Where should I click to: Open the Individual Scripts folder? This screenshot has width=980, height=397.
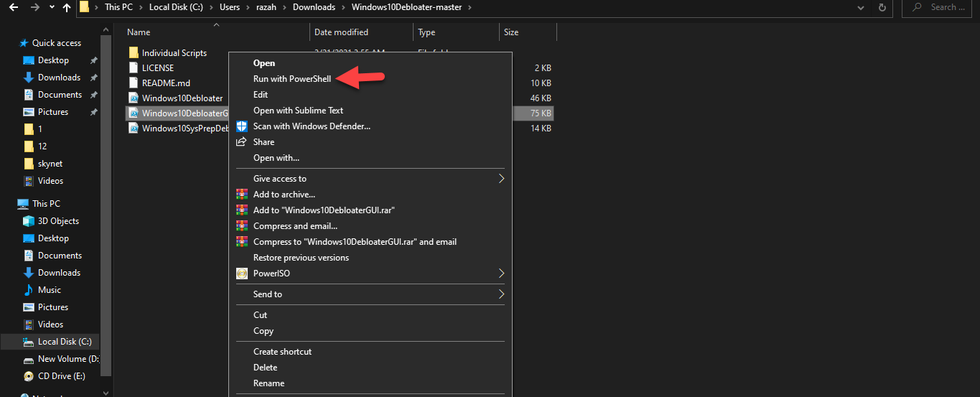pos(174,53)
